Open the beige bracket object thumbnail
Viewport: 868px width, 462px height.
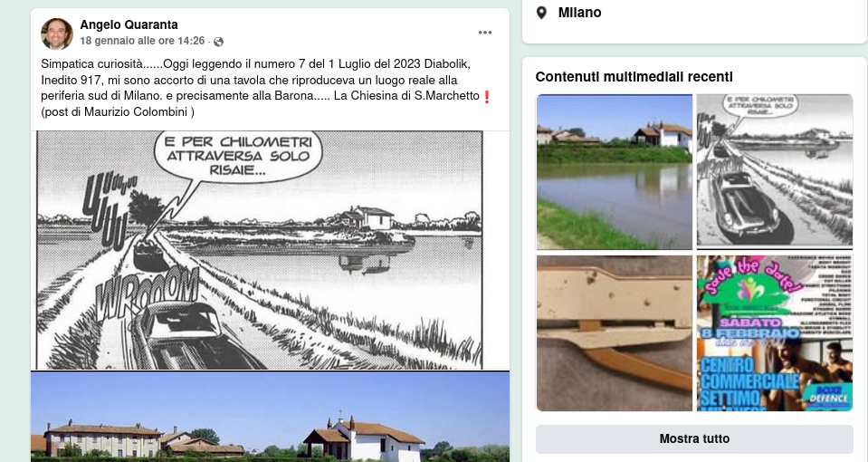click(615, 333)
